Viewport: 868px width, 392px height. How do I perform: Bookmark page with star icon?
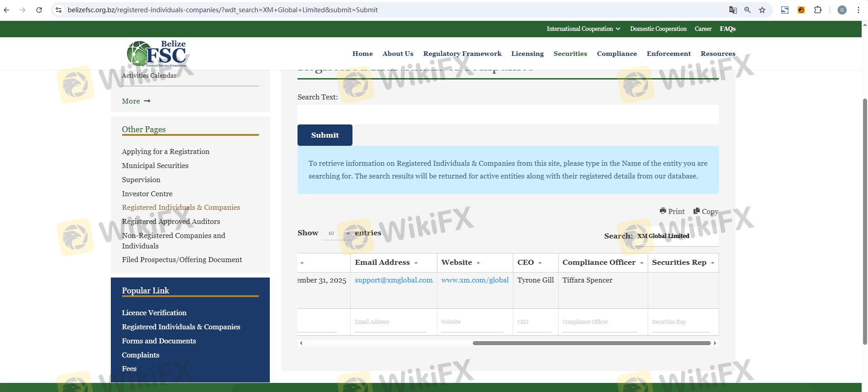click(x=762, y=10)
